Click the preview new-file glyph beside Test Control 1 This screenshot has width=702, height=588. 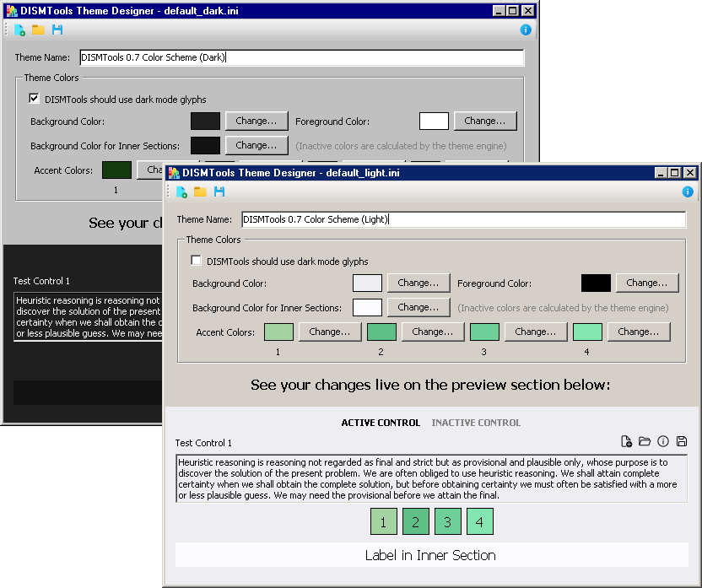(x=626, y=442)
